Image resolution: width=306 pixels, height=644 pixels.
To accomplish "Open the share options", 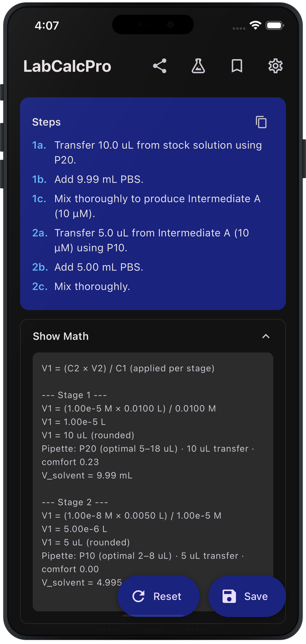I will (160, 65).
